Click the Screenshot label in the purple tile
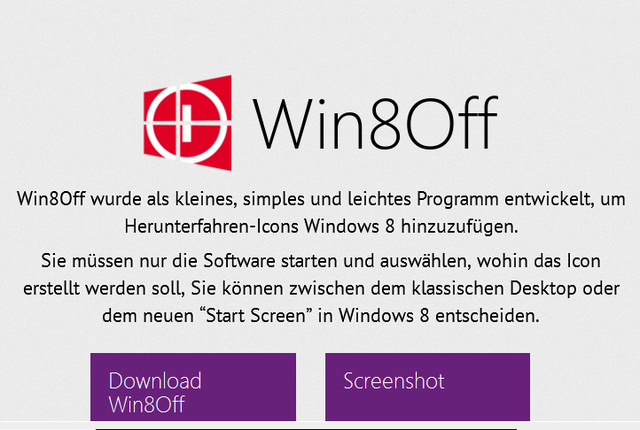Viewport: 640px width, 430px height. (394, 381)
